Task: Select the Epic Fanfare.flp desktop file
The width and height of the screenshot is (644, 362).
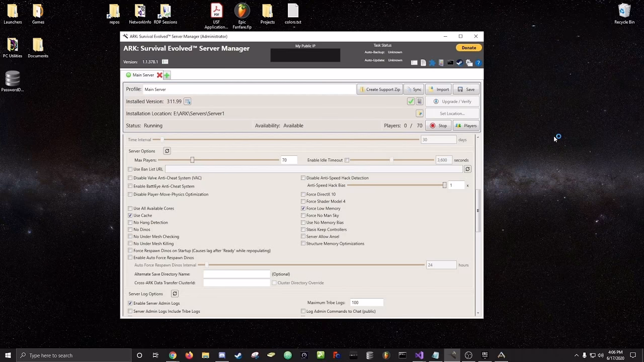Action: click(x=242, y=16)
